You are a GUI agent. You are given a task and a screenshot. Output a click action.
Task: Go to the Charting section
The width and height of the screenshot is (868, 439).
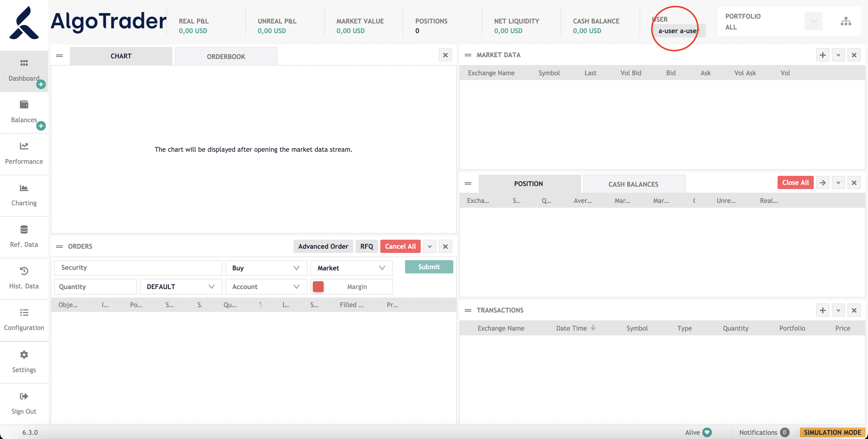(24, 196)
